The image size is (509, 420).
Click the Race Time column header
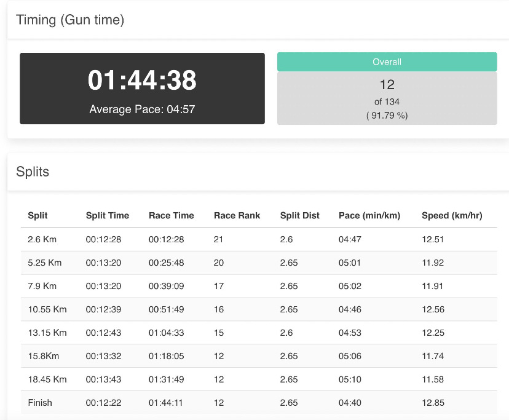coord(172,216)
